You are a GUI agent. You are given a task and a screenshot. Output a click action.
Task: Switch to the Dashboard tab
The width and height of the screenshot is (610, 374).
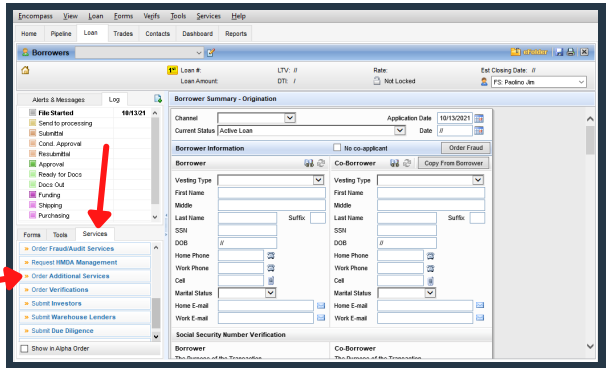[x=198, y=33]
